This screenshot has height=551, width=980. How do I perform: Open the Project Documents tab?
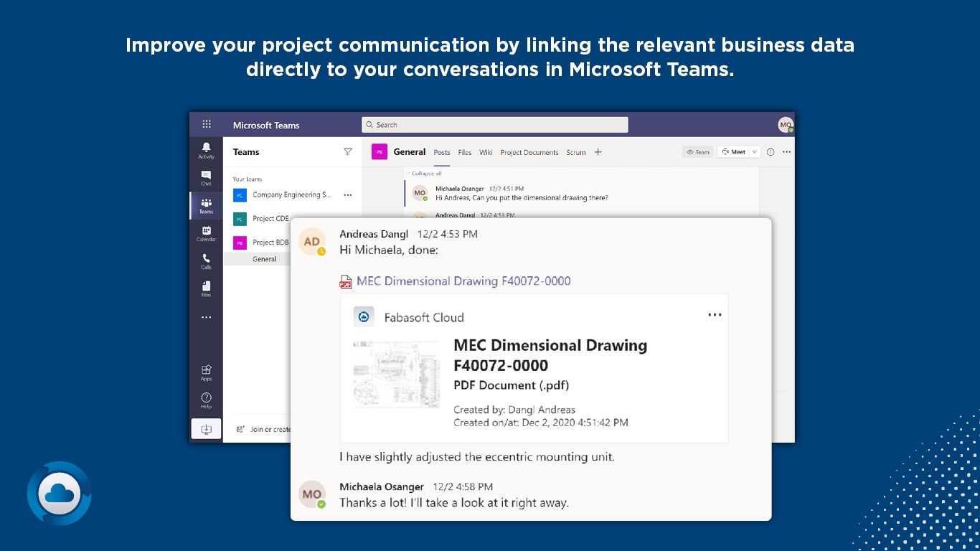coord(529,152)
